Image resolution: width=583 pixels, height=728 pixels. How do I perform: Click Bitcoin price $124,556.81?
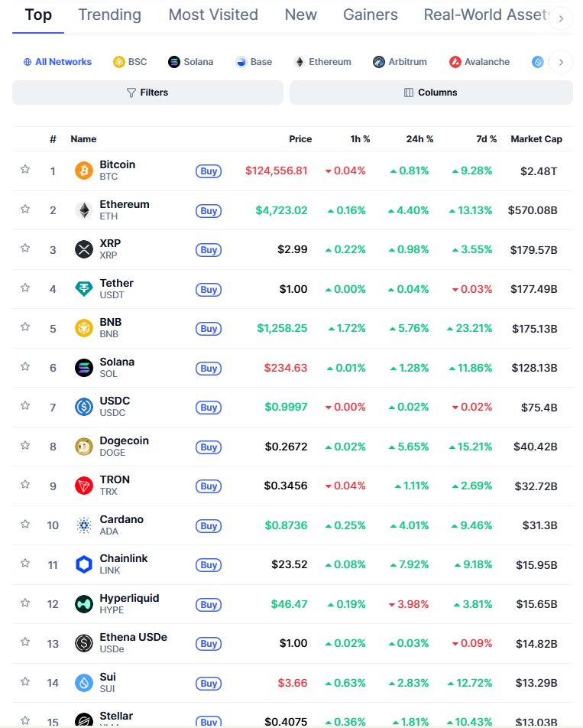click(277, 171)
